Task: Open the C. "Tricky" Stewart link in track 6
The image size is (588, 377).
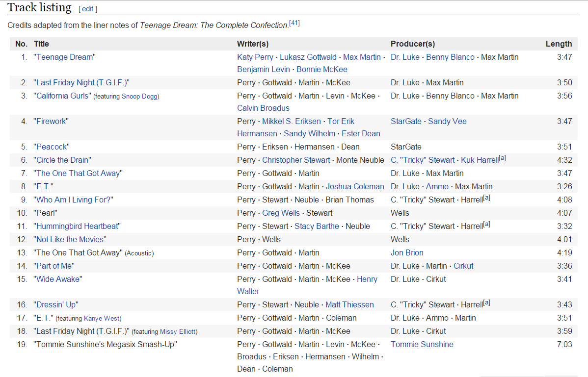Action: click(x=423, y=160)
